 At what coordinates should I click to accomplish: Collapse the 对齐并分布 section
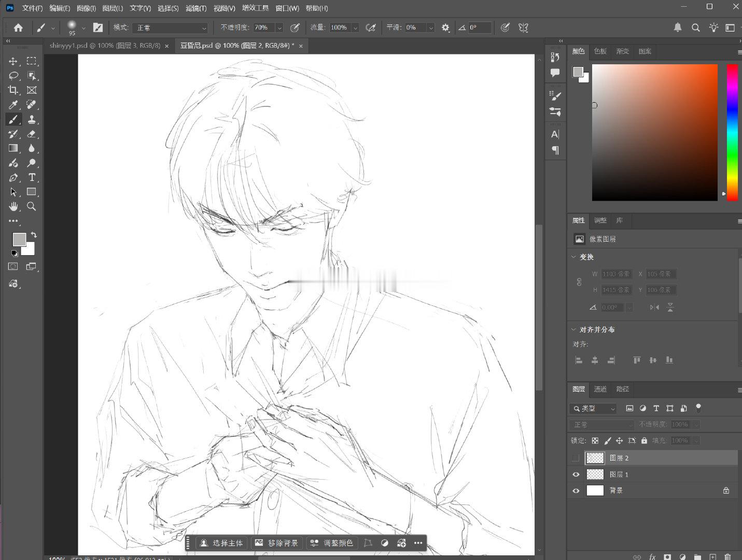click(x=573, y=329)
